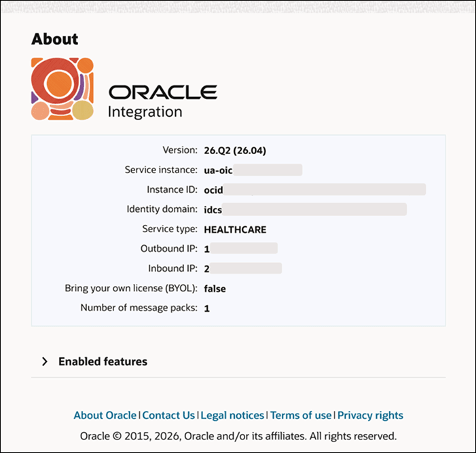Expand the Enabled features chevron

pos(45,361)
